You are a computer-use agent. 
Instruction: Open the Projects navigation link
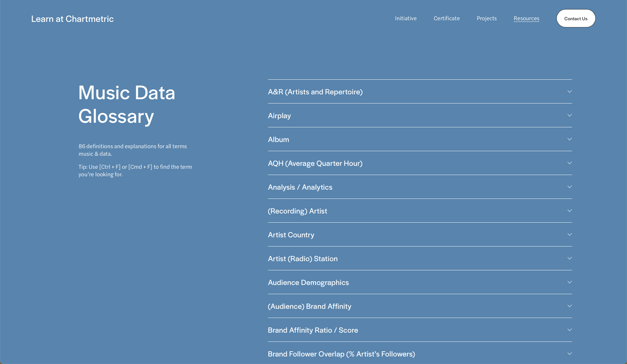click(x=487, y=19)
